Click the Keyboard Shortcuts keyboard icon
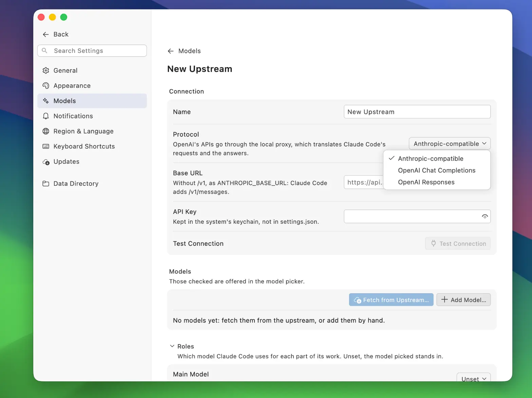This screenshot has height=398, width=532. coord(46,146)
